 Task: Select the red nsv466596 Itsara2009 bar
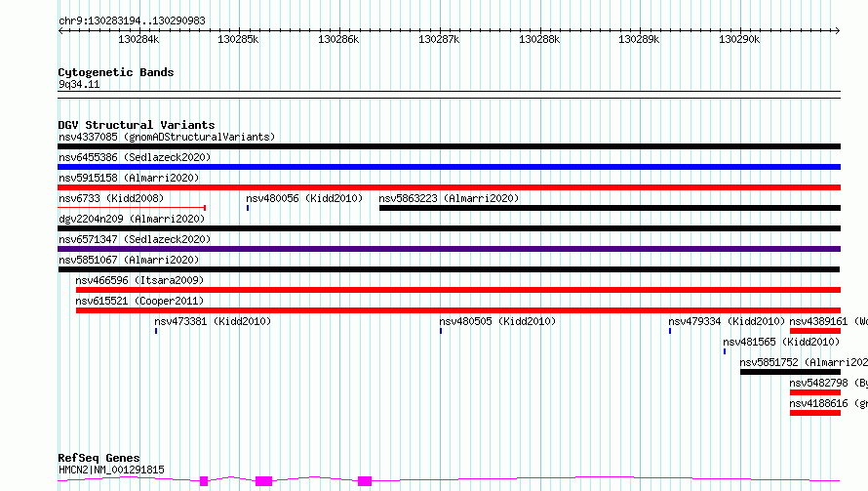tap(458, 290)
